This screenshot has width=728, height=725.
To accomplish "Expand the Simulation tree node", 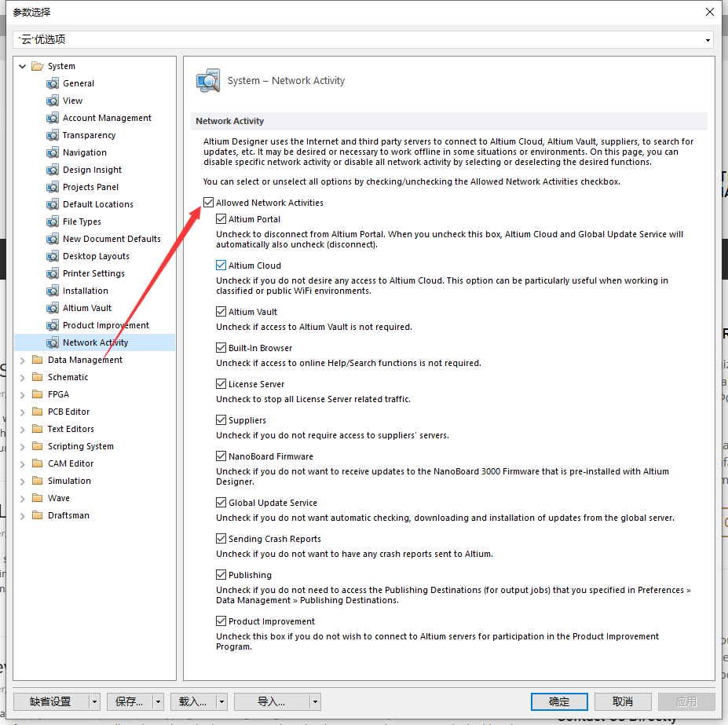I will 22,482.
